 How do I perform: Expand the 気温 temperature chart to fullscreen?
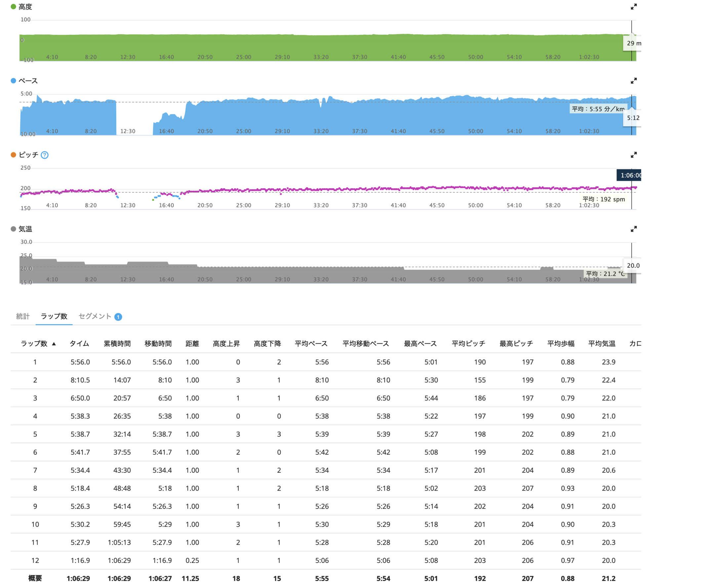pos(633,229)
